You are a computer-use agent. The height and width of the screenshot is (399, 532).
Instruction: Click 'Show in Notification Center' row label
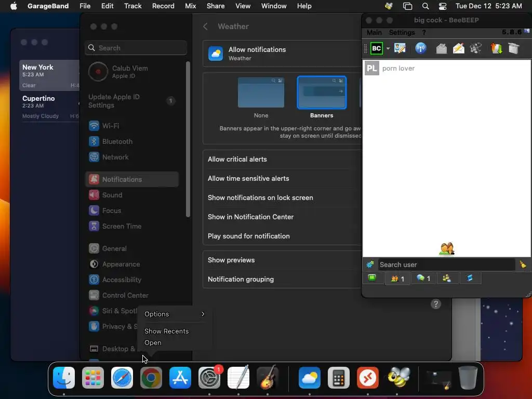click(x=250, y=217)
